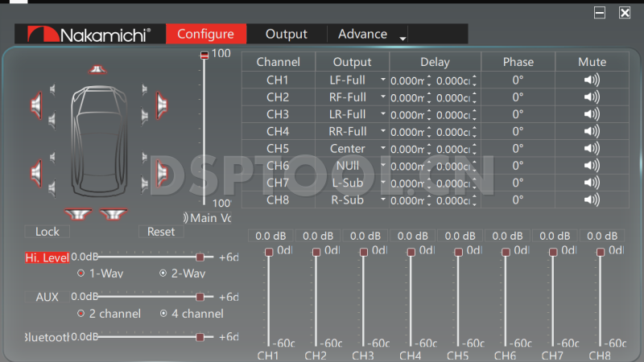Image resolution: width=644 pixels, height=362 pixels.
Task: Select the front-right large speaker on car diagram
Action: point(162,104)
